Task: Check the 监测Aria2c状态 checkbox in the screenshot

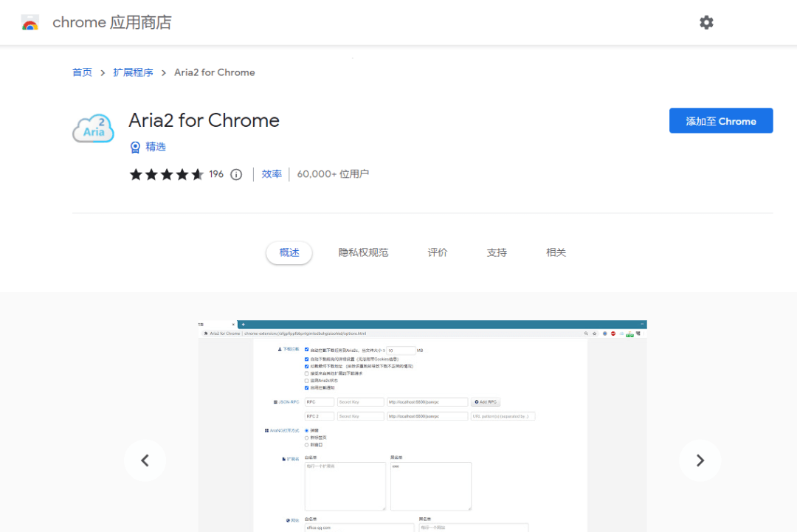Action: click(x=306, y=379)
